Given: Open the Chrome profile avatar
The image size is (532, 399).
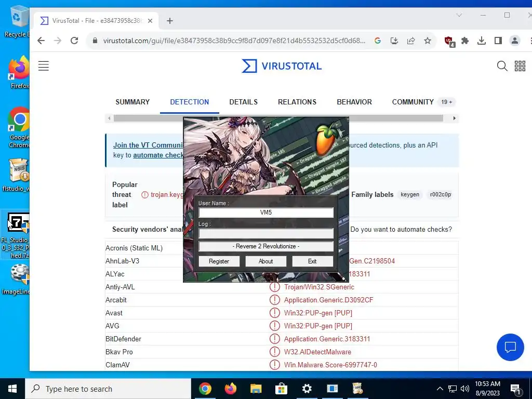Looking at the screenshot, I should 515,41.
